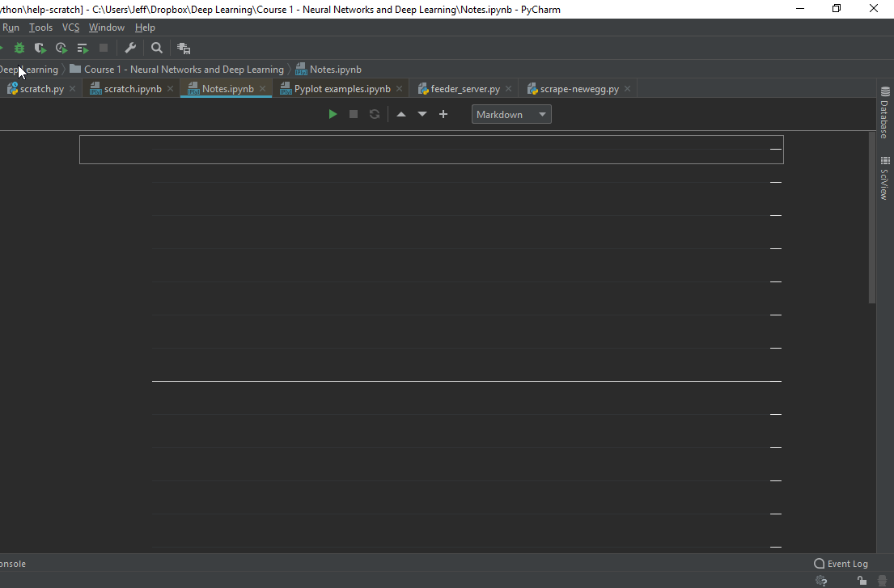
Task: Launch the Profile run icon
Action: (61, 49)
